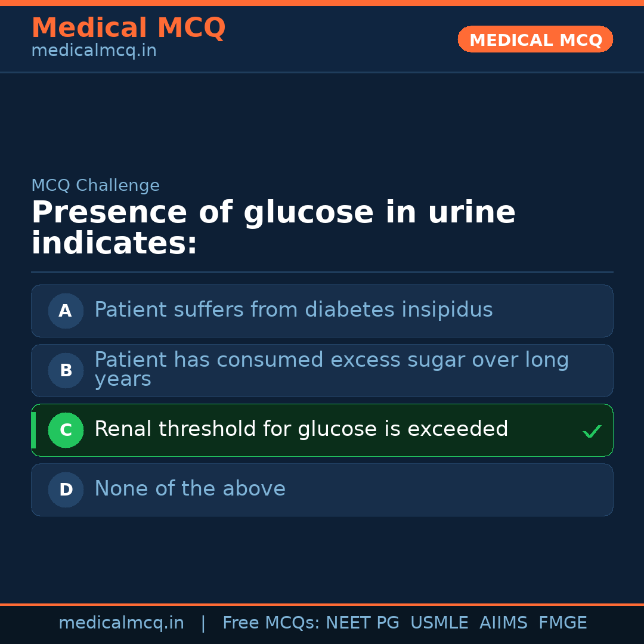Select the 'None of the above' answer
The height and width of the screenshot is (644, 644).
190,489
